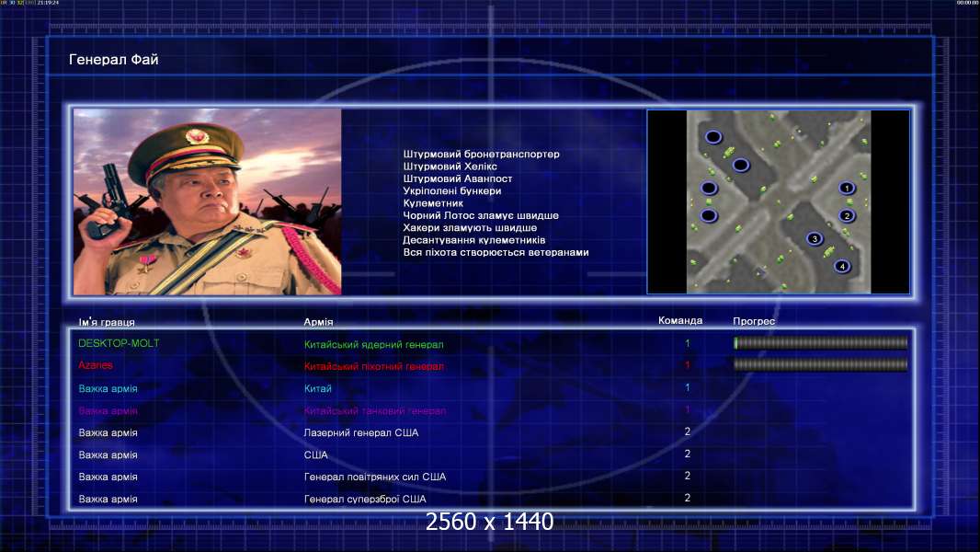Click 'Генерал суперзброї США' army entry
Image resolution: width=980 pixels, height=552 pixels.
(365, 499)
